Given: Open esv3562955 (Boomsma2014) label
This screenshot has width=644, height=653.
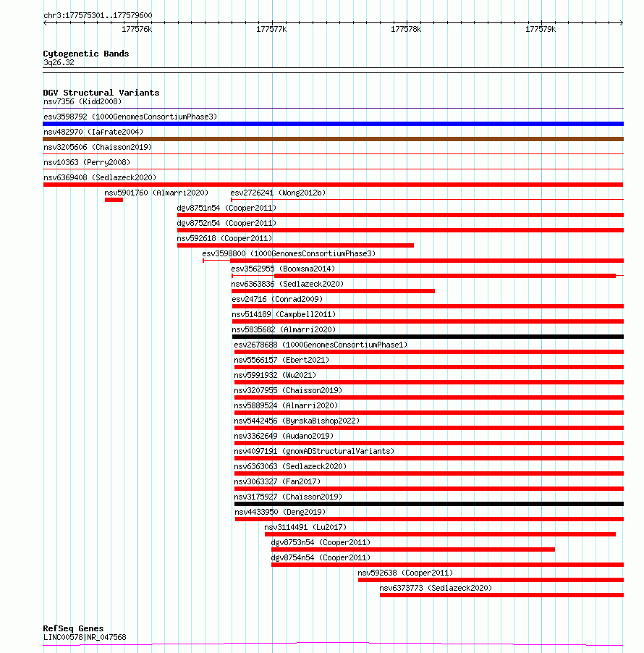Looking at the screenshot, I should click(283, 269).
